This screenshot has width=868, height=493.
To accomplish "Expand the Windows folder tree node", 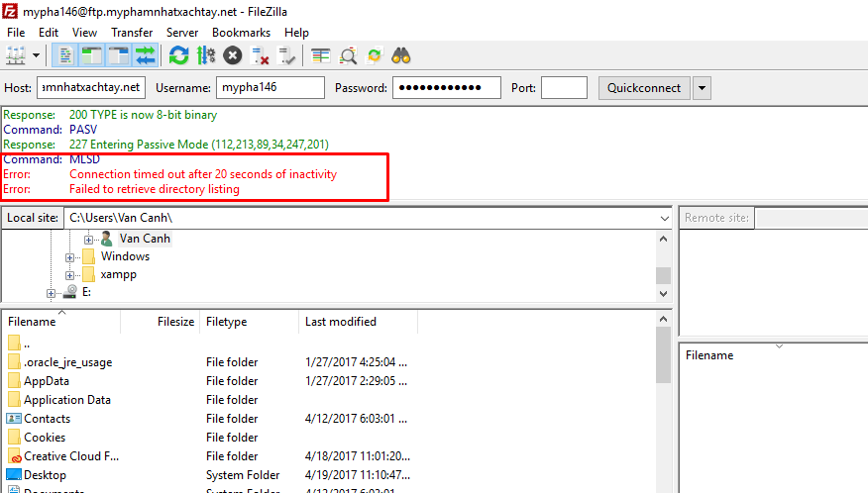I will coord(69,257).
